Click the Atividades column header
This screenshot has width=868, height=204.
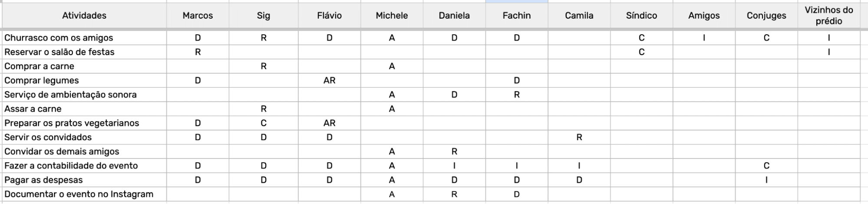click(x=84, y=16)
